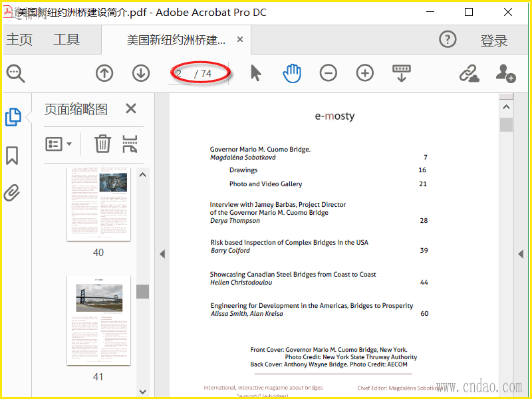Share file with others person icon

[505, 73]
